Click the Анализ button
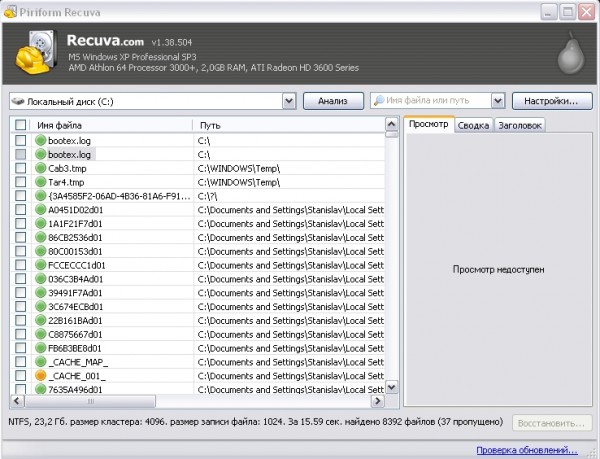The width and height of the screenshot is (600, 459). [x=333, y=101]
